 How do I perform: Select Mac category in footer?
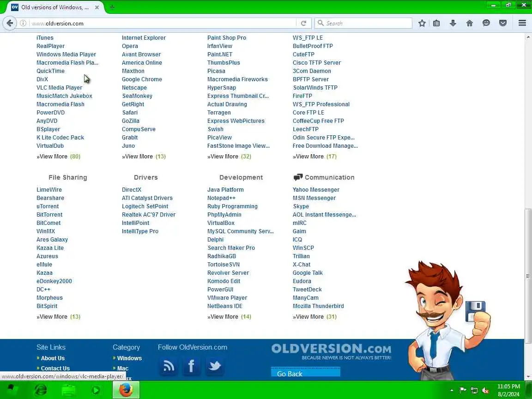(x=122, y=369)
